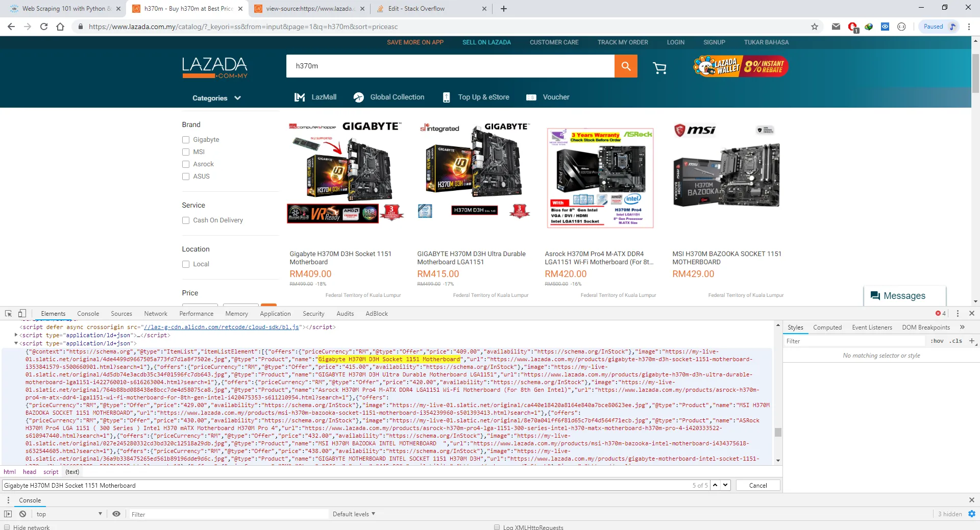
Task: Go to browser home page icon
Action: (x=60, y=27)
